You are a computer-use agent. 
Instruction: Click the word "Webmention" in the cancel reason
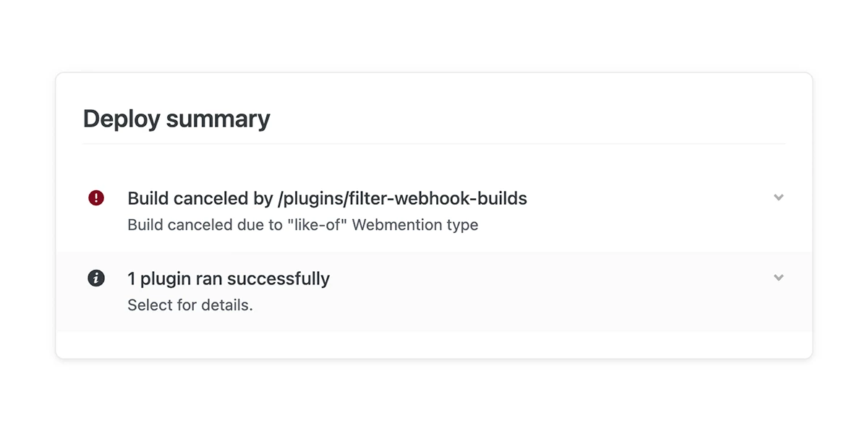tap(394, 225)
